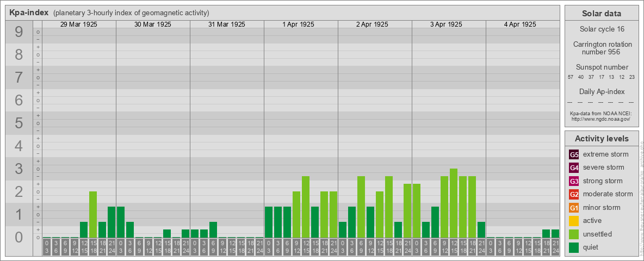Click the 1 Apr 12-15 unsettled bar
The width and height of the screenshot is (644, 261).
(x=306, y=207)
